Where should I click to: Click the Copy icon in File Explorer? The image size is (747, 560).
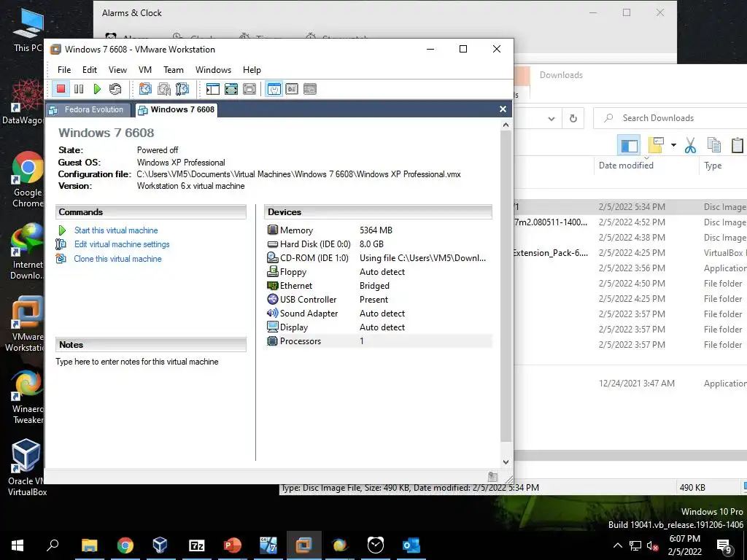tap(713, 145)
